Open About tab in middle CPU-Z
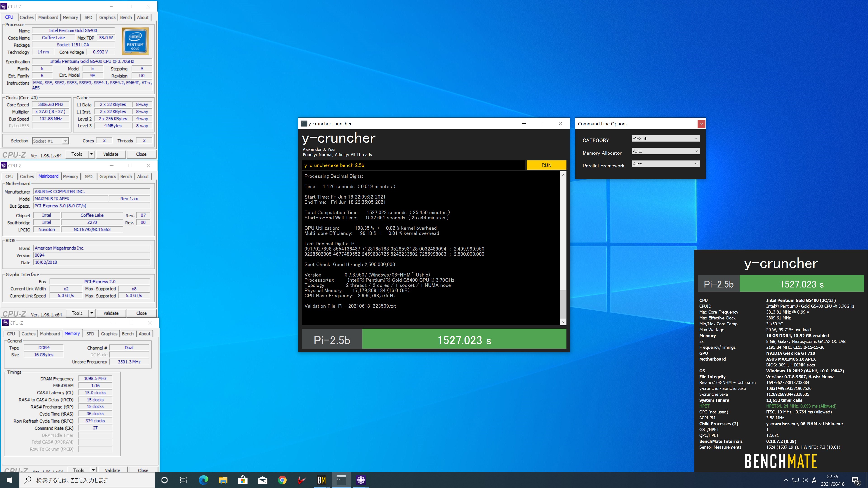Viewport: 868px width, 488px height. pos(143,176)
